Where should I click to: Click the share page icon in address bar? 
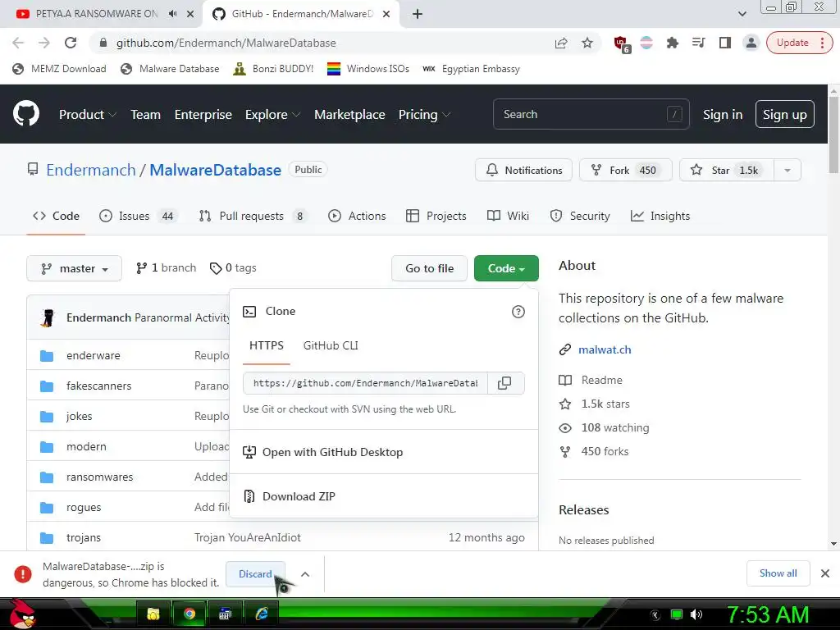click(x=561, y=43)
